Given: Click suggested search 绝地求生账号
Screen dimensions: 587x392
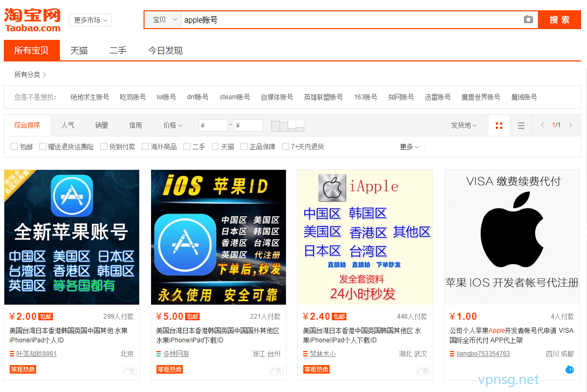Looking at the screenshot, I should 90,97.
